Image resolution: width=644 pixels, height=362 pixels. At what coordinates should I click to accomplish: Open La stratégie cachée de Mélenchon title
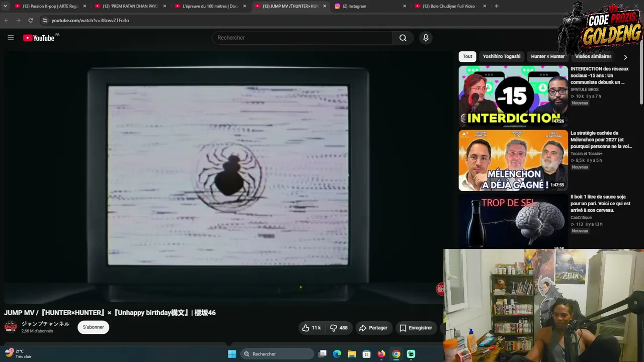click(601, 140)
